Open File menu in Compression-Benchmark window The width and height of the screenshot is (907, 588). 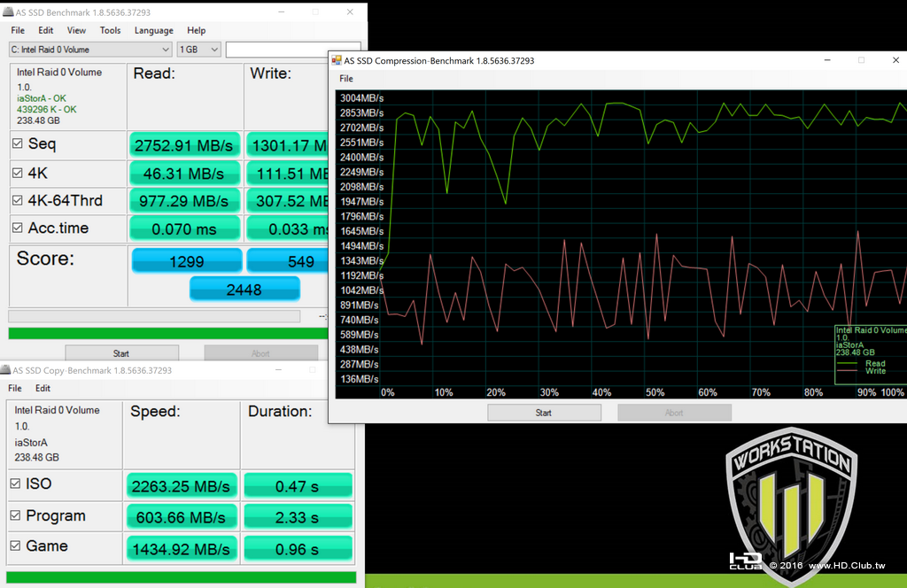(x=346, y=79)
